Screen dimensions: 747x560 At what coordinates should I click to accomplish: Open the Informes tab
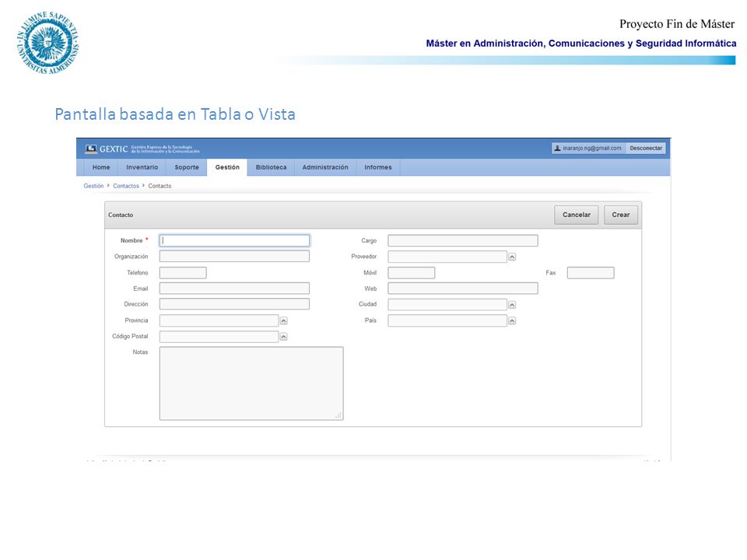click(x=378, y=167)
